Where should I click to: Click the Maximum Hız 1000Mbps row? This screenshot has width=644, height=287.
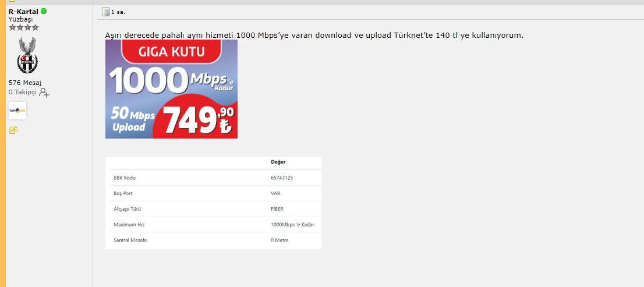(x=213, y=225)
